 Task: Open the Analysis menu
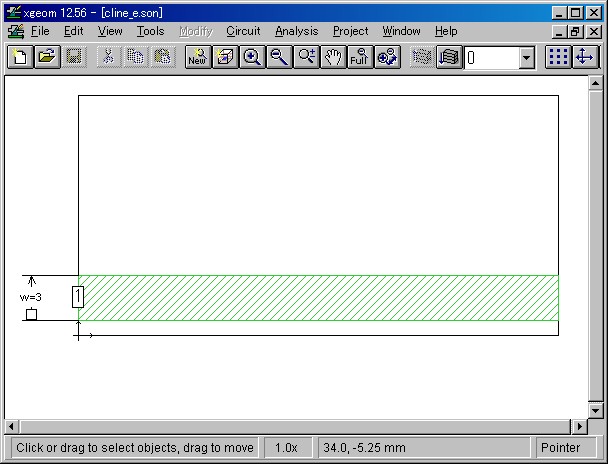click(297, 31)
